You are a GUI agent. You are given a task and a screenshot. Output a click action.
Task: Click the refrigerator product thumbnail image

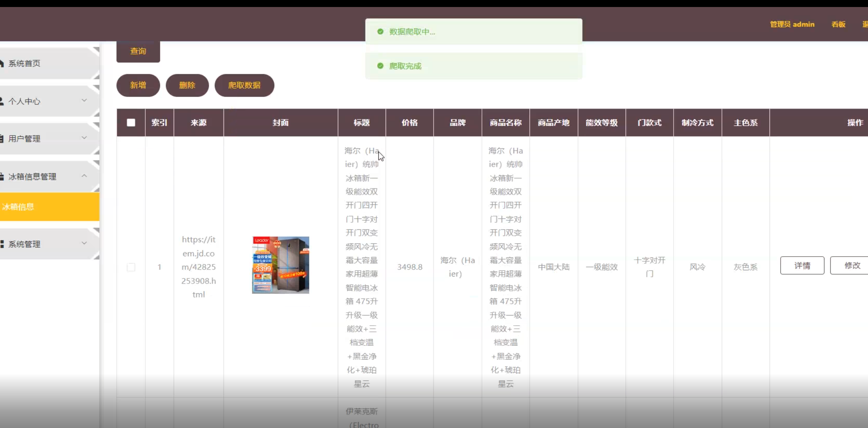tap(280, 265)
